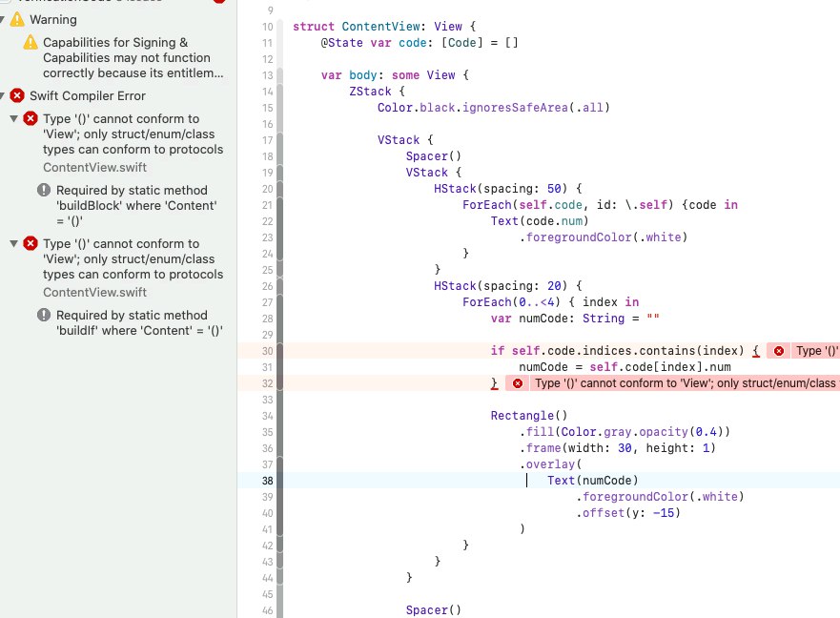This screenshot has height=618, width=840.
Task: Click 'Spacer()' on line 46
Action: [x=434, y=610]
